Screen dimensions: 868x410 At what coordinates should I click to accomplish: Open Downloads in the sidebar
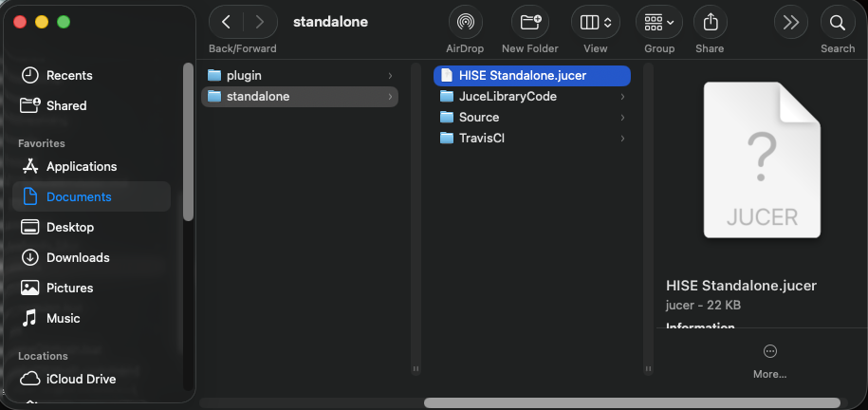coord(91,257)
